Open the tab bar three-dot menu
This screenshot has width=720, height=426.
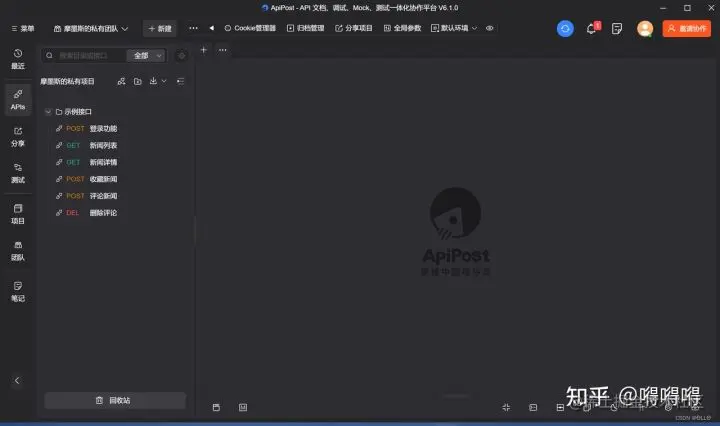tap(222, 50)
